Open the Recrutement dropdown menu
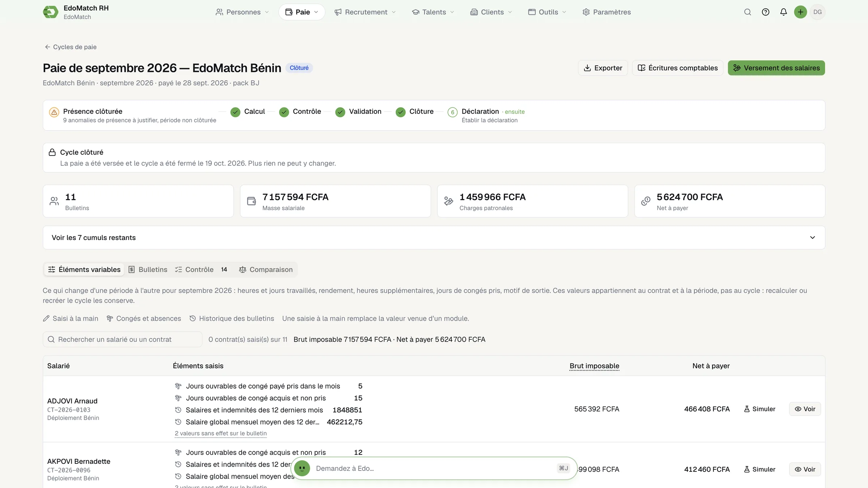 pos(365,12)
